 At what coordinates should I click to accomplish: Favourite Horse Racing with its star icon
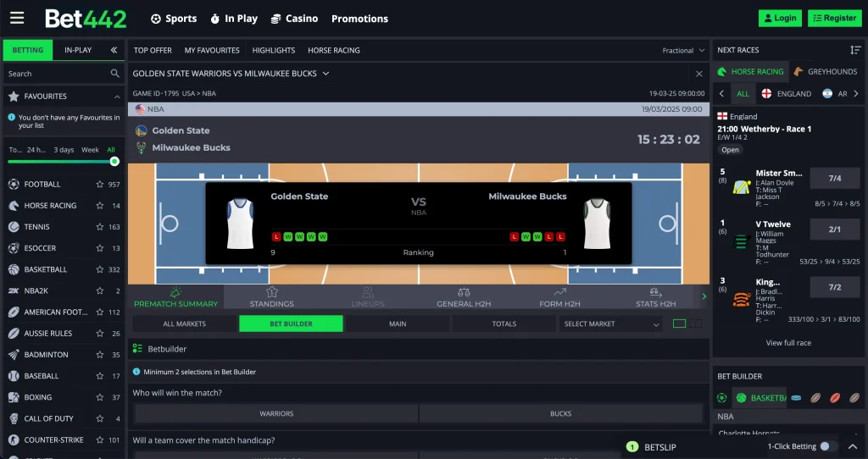pos(100,206)
